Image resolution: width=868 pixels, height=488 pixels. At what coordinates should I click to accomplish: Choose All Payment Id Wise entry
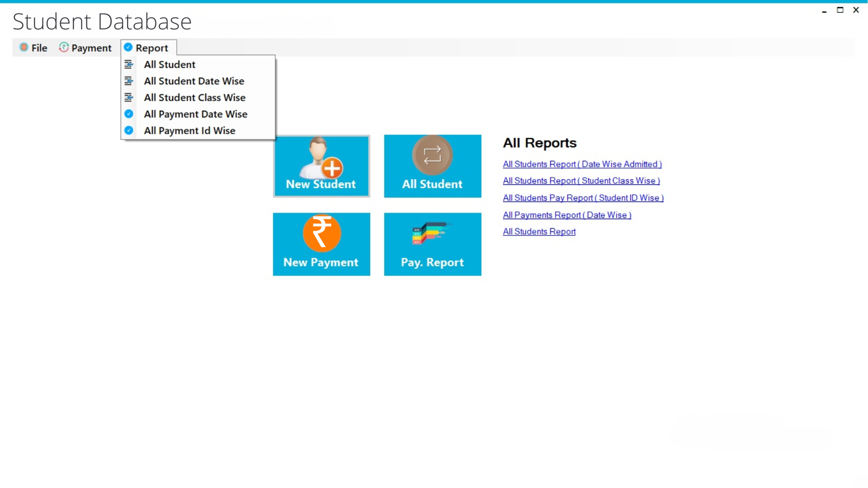coord(189,131)
